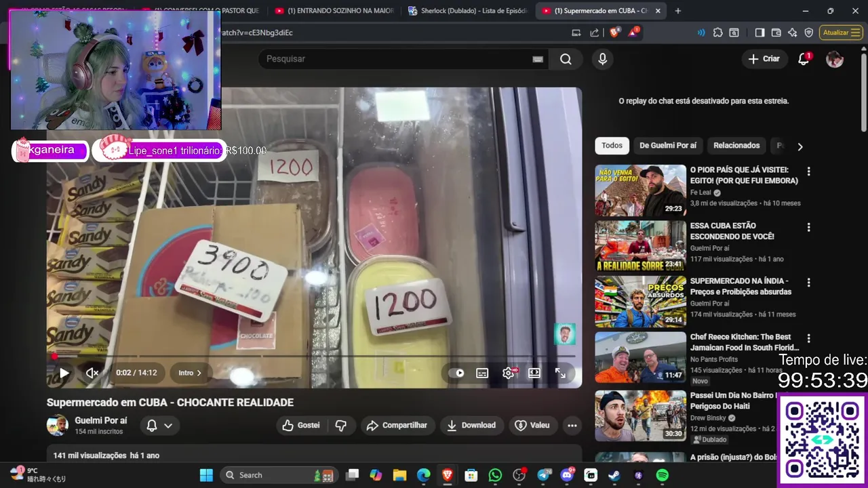
Task: Open options for SUPERMERCADO NA ÍNDIA video
Action: click(808, 282)
